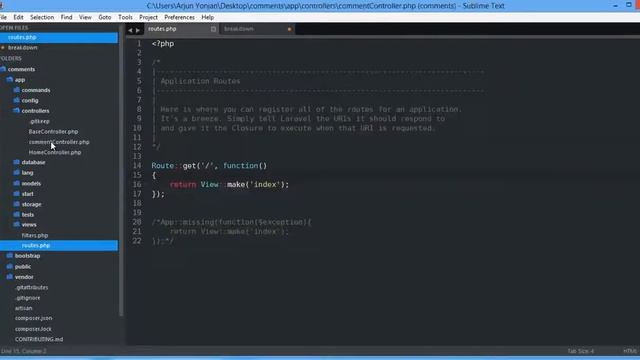Collapse the comments root folder

[21, 69]
